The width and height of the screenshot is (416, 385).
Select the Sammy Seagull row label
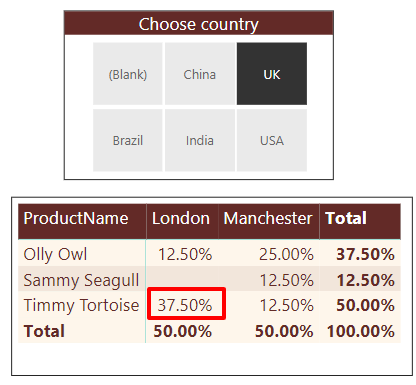click(81, 280)
